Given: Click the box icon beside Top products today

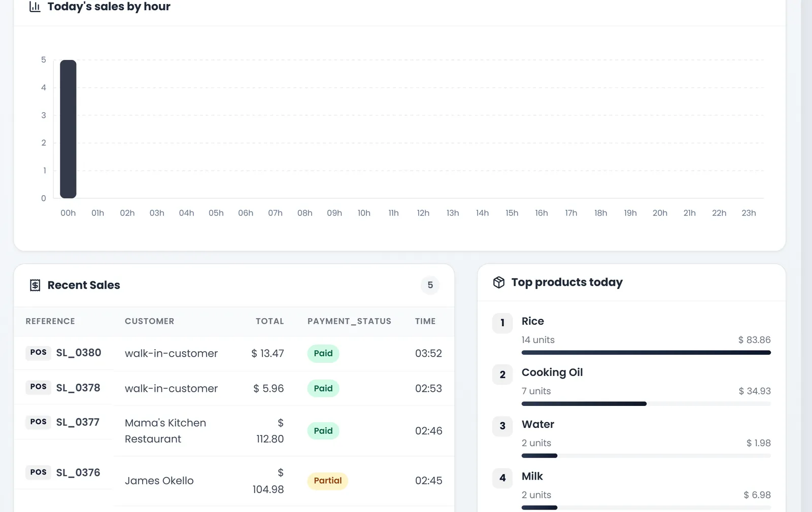Looking at the screenshot, I should pos(499,282).
